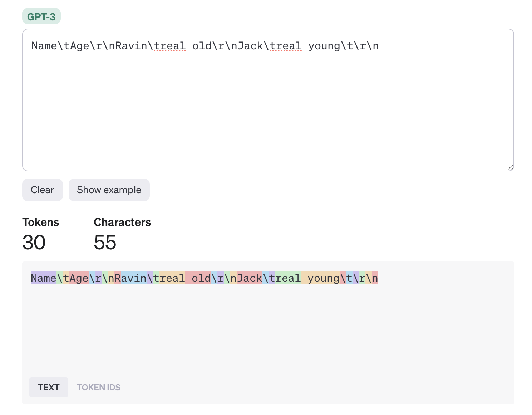Screen dimensions: 532x415
Task: Click the blue "avin" token highlight
Action: point(133,278)
